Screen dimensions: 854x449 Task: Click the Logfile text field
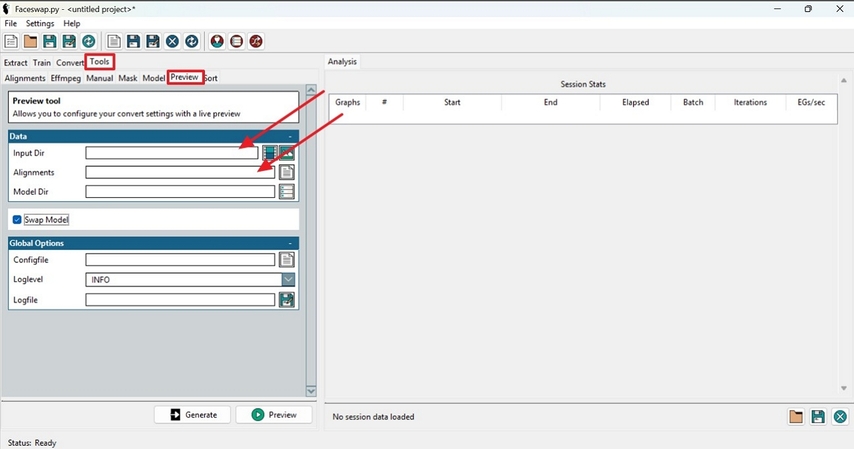(180, 300)
